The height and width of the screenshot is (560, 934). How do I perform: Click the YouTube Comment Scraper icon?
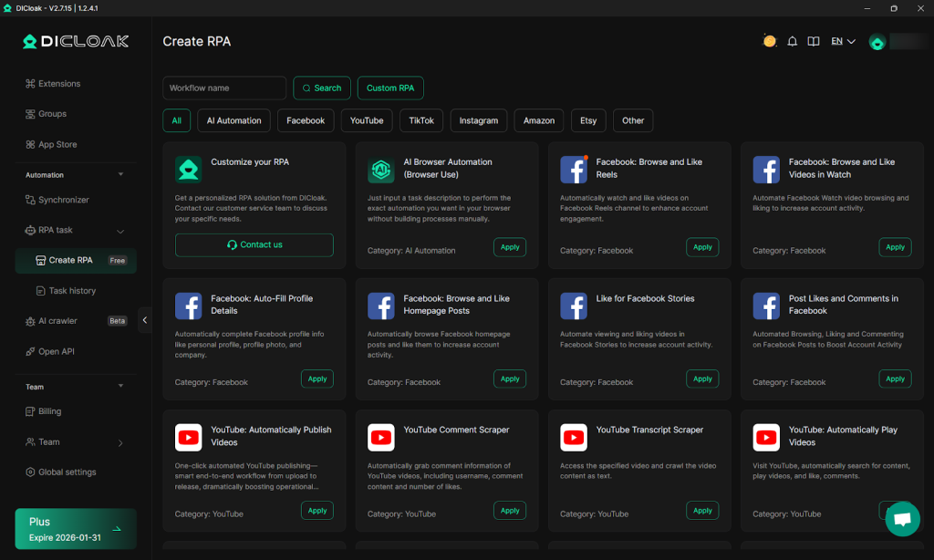(380, 438)
